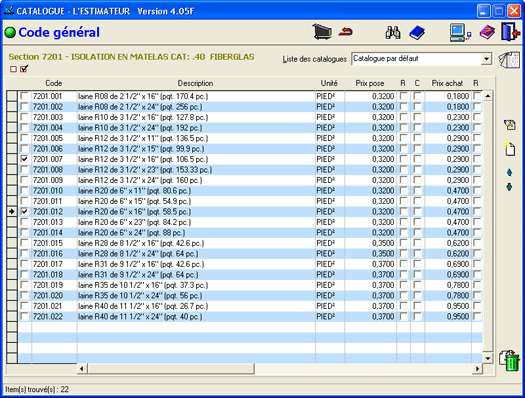Toggle the first R checkbox in row 7201.010
Screen dimensions: 525x398
coord(404,191)
